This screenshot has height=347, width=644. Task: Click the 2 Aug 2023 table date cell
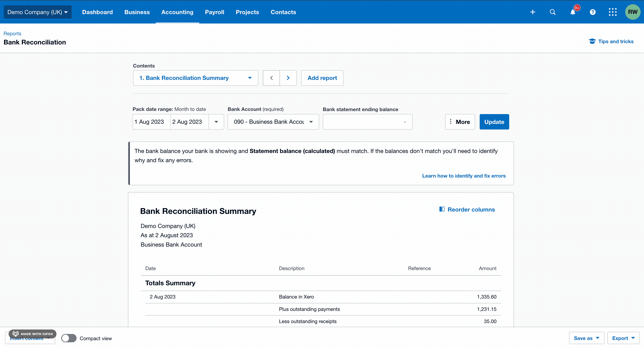(163, 297)
